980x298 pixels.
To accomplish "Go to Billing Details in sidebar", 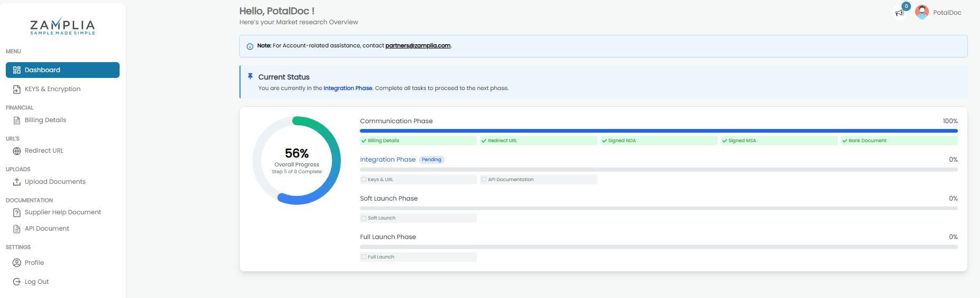I will tap(45, 120).
